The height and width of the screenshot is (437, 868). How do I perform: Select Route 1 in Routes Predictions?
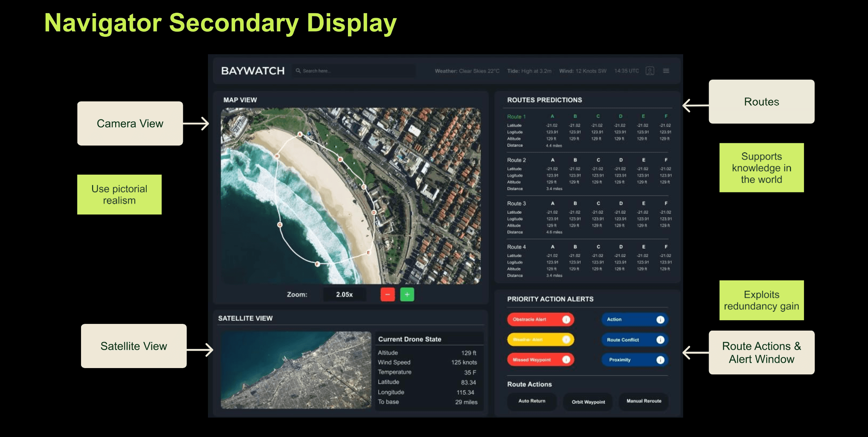click(x=516, y=116)
